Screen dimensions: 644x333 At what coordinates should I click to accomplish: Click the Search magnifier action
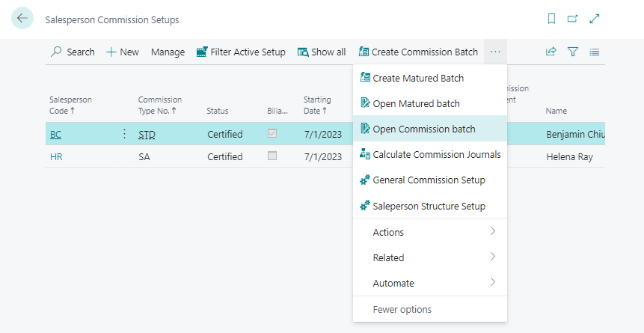point(73,52)
